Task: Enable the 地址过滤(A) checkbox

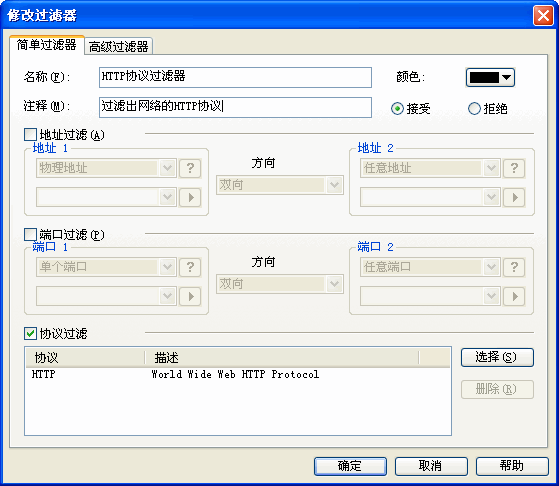Action: coord(30,135)
